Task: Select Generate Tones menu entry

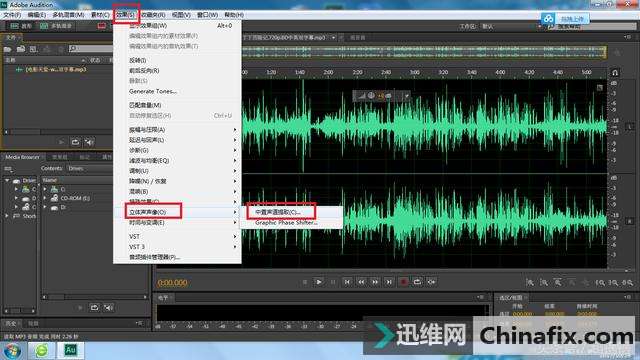Action: point(153,91)
